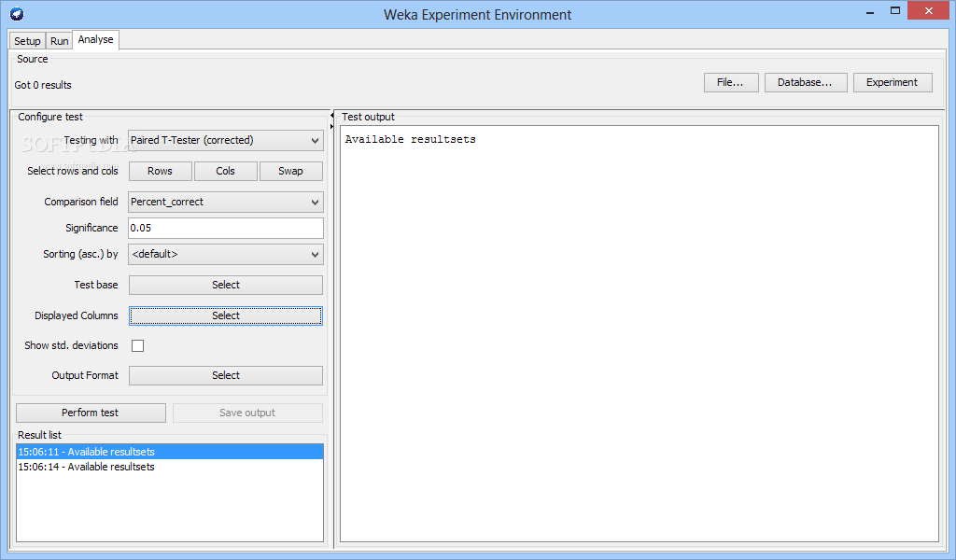This screenshot has width=956, height=560.
Task: Load results from the Experiment button
Action: coord(893,82)
